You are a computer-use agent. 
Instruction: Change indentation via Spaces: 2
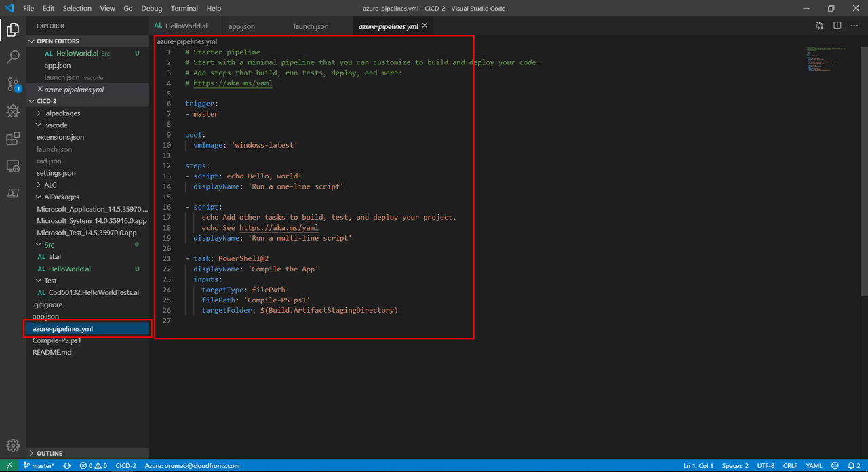pyautogui.click(x=735, y=466)
